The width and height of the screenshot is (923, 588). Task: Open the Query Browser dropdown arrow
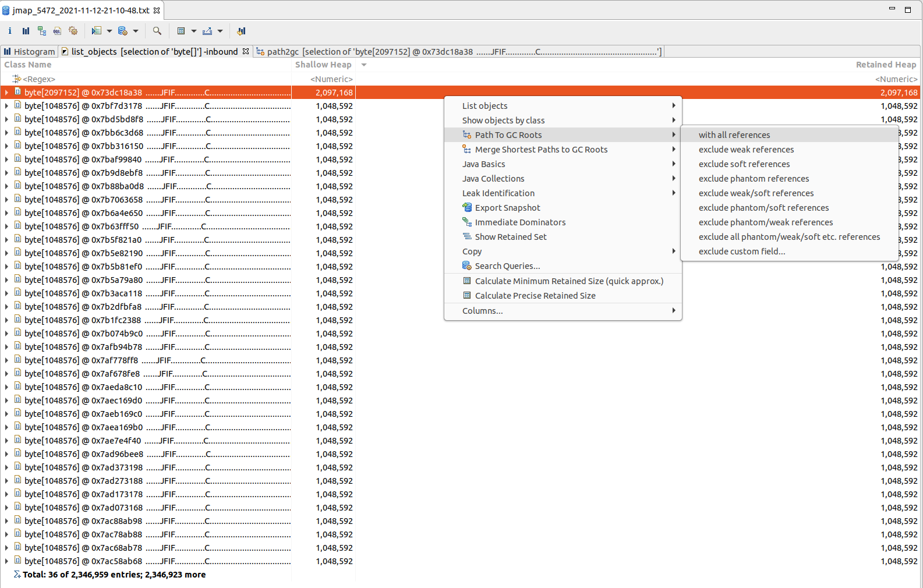136,31
